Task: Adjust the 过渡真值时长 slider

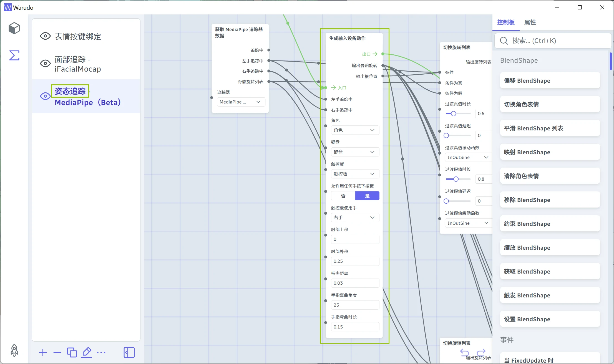Action: pos(458,113)
